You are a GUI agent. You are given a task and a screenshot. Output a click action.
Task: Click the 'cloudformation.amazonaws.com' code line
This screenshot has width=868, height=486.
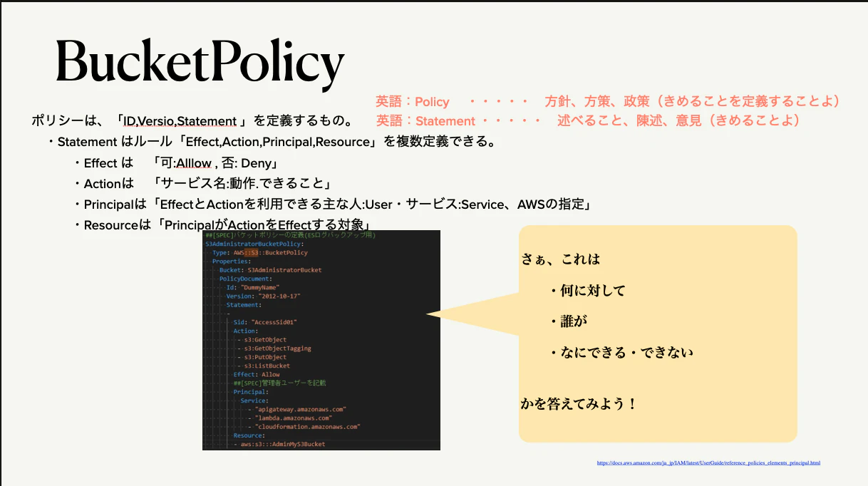tap(304, 426)
